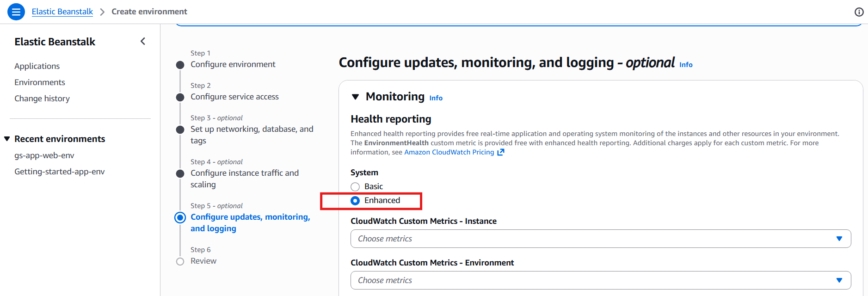The height and width of the screenshot is (296, 868).
Task: Open Environments in the sidebar
Action: coord(40,82)
